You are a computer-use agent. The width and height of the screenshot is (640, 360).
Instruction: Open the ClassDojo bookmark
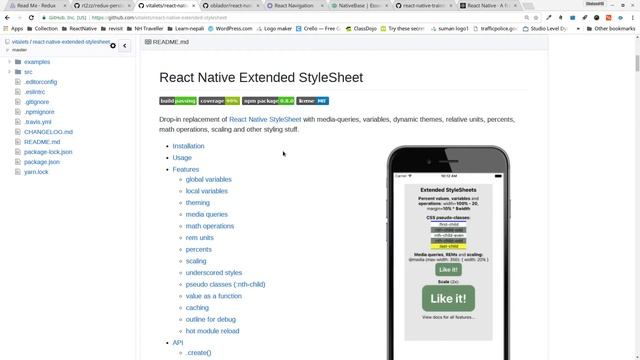(361, 29)
